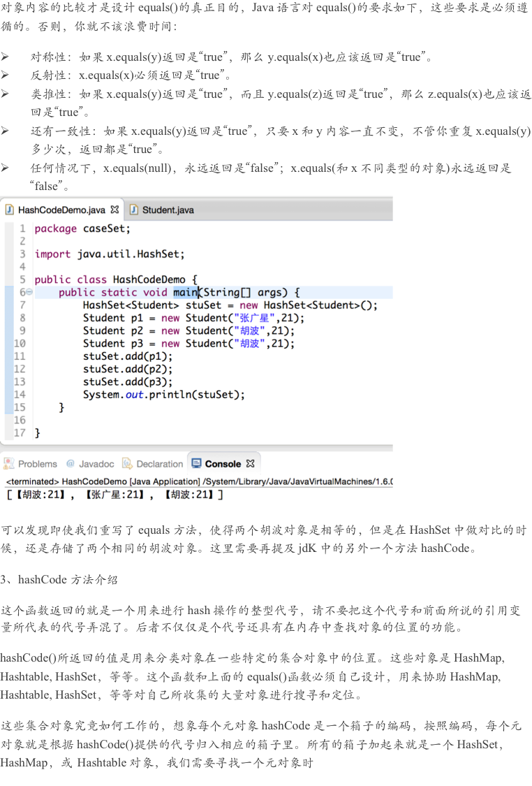Click the 'package caseSet;' code line
The height and width of the screenshot is (786, 532).
click(x=82, y=228)
